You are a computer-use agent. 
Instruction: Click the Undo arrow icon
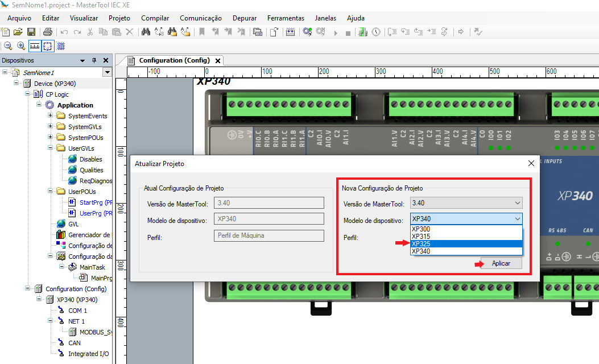[64, 32]
